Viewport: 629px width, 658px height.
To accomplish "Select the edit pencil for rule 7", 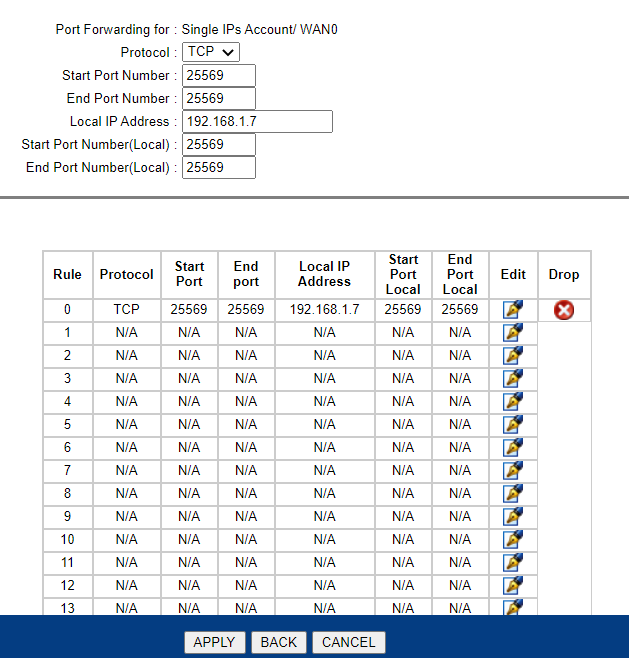I will (x=513, y=471).
